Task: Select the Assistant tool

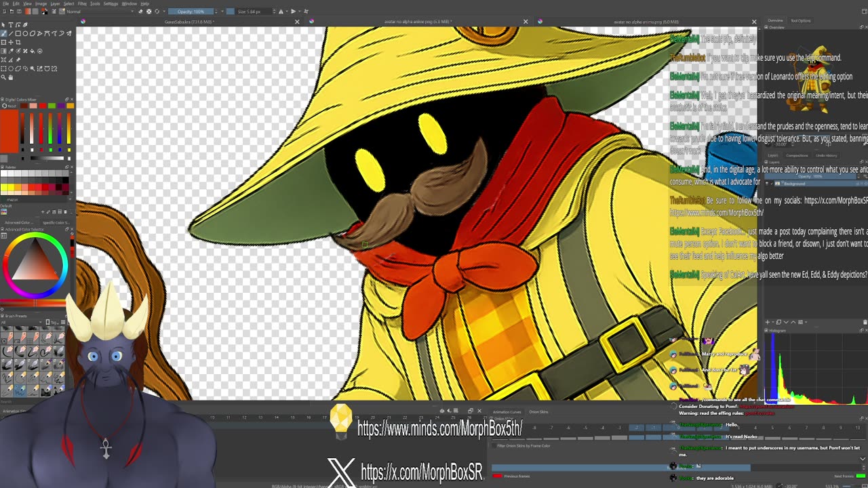Action: (x=3, y=60)
